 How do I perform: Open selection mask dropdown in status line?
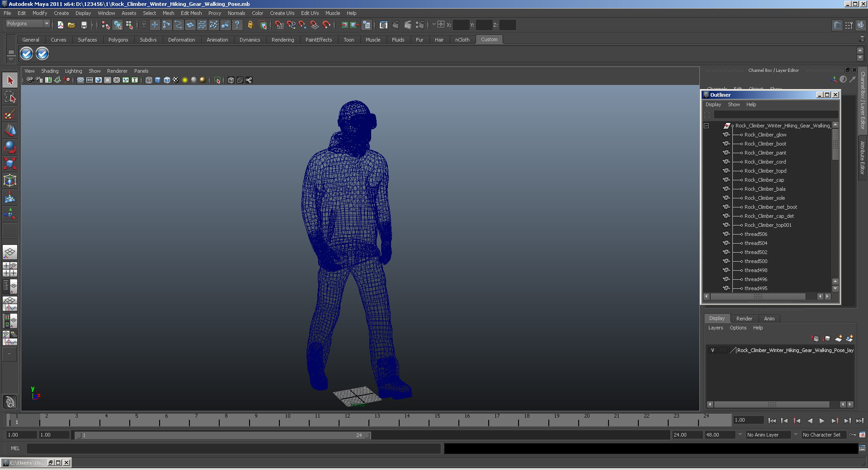(144, 25)
